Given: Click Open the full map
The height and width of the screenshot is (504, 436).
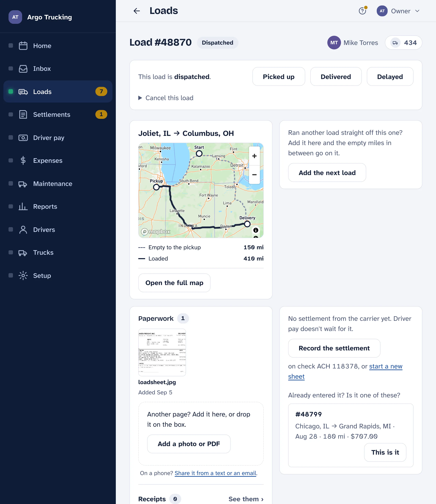Looking at the screenshot, I should 174,283.
